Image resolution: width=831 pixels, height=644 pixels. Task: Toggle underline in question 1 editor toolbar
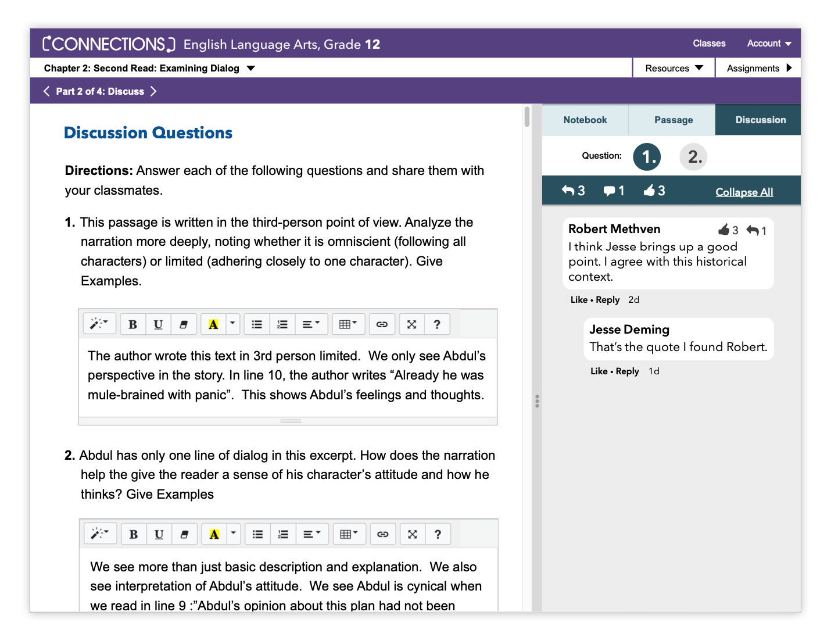158,324
